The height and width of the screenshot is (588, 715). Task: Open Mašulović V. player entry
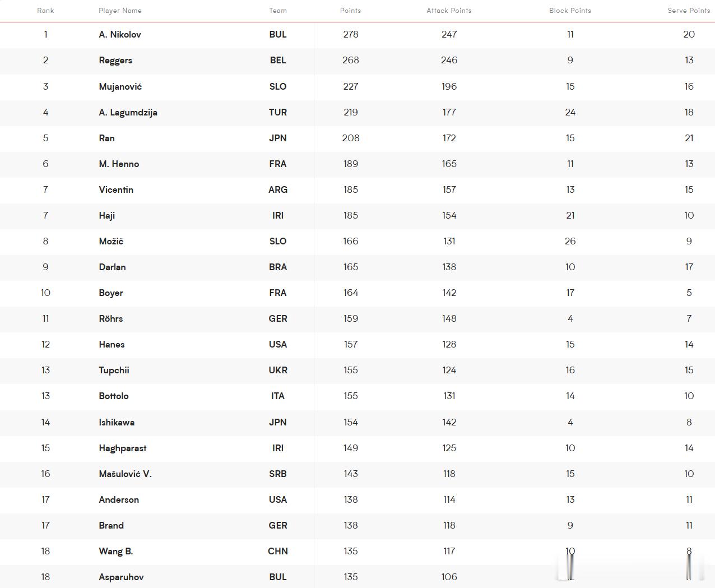(126, 474)
